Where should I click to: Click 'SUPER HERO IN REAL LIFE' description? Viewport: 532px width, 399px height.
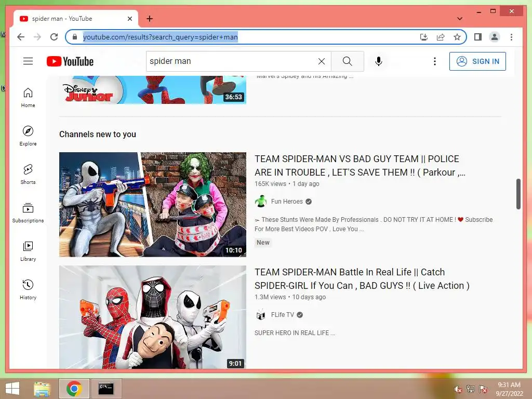(x=295, y=333)
